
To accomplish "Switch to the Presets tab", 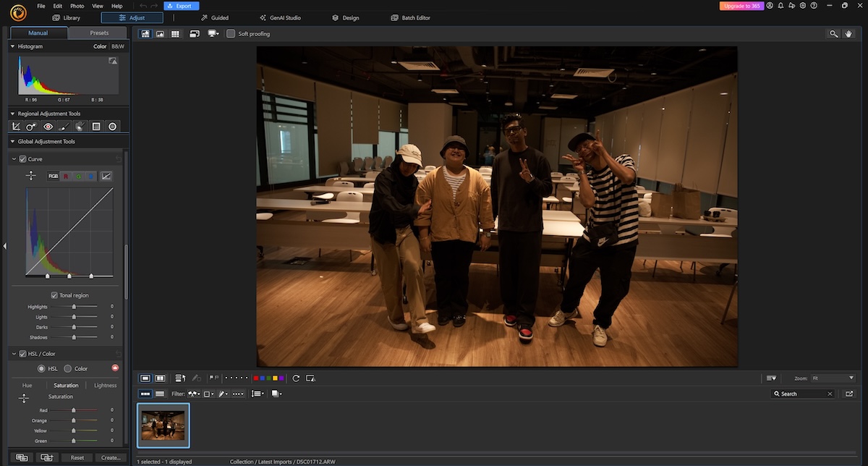I will coord(98,33).
